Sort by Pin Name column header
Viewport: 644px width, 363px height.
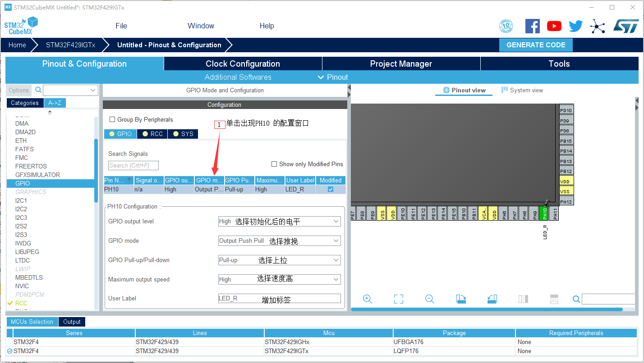[x=119, y=180]
